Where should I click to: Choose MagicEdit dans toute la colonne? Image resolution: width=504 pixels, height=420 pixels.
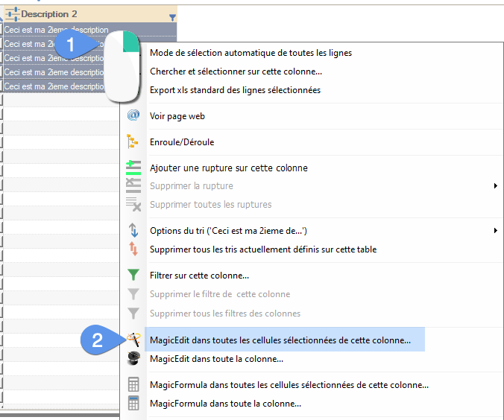click(216, 359)
